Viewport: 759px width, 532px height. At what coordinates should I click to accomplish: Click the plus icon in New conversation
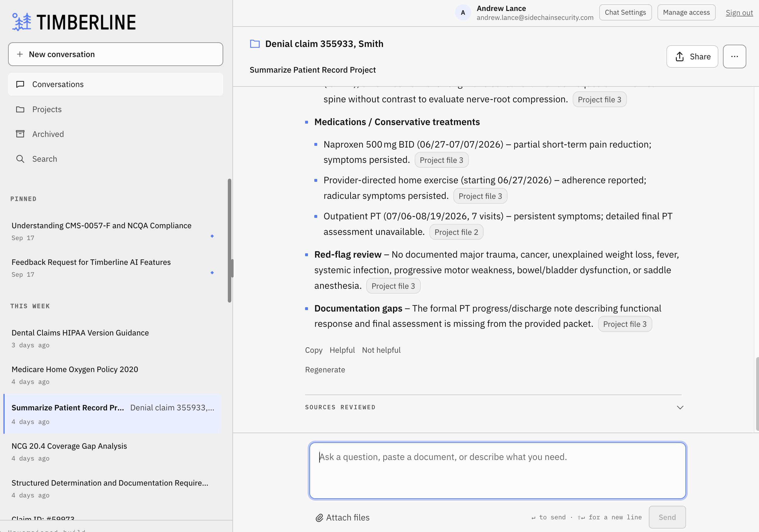click(20, 54)
